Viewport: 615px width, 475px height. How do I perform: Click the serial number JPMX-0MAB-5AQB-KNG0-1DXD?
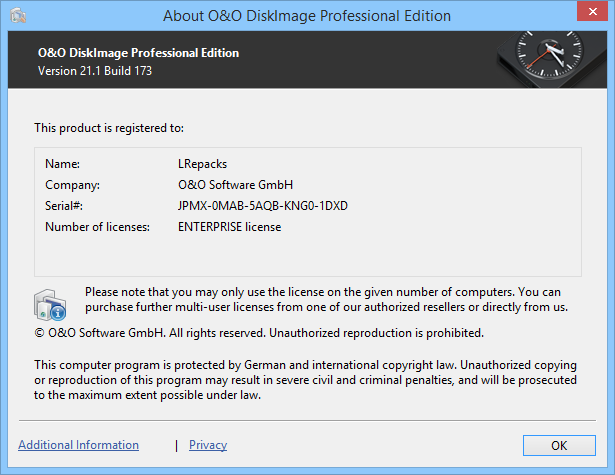pyautogui.click(x=262, y=206)
